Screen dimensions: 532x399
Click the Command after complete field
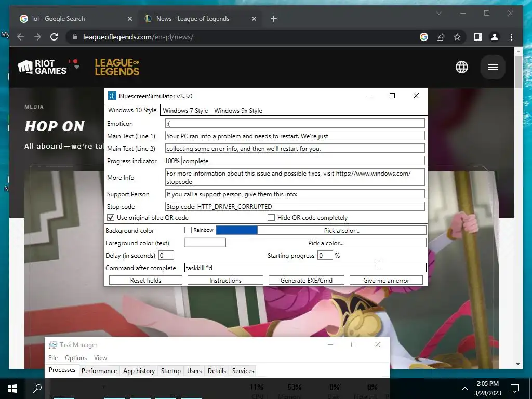pyautogui.click(x=305, y=268)
